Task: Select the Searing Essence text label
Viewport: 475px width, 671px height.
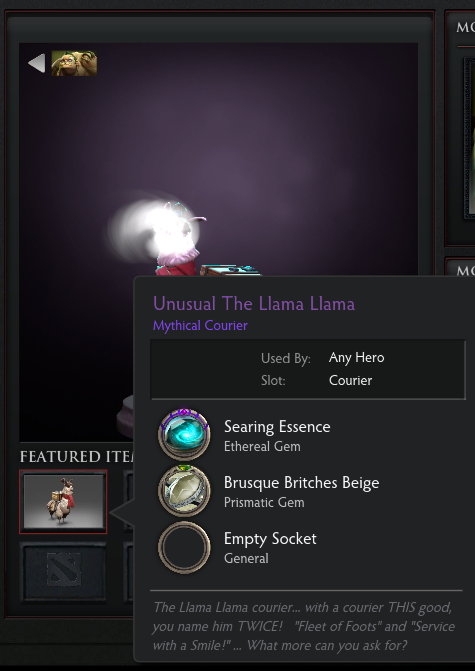Action: 277,427
